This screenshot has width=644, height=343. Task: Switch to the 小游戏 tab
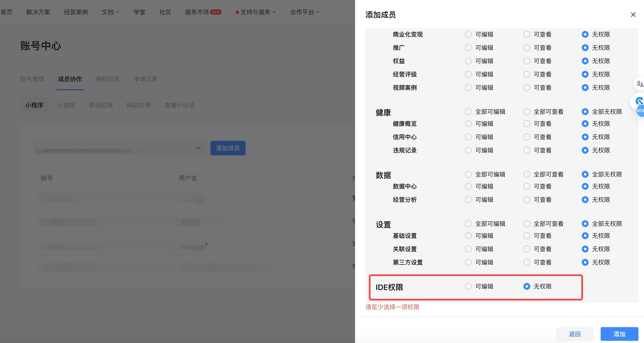coord(66,105)
